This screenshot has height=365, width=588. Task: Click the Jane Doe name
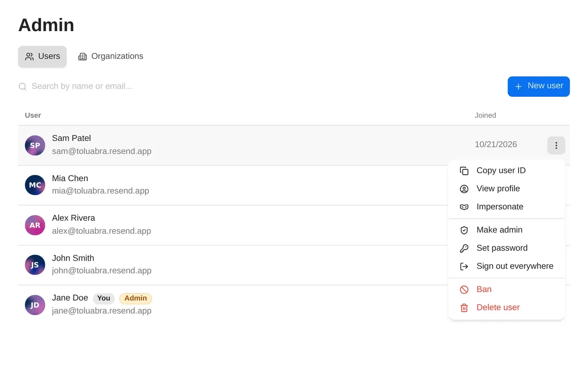[x=70, y=298]
